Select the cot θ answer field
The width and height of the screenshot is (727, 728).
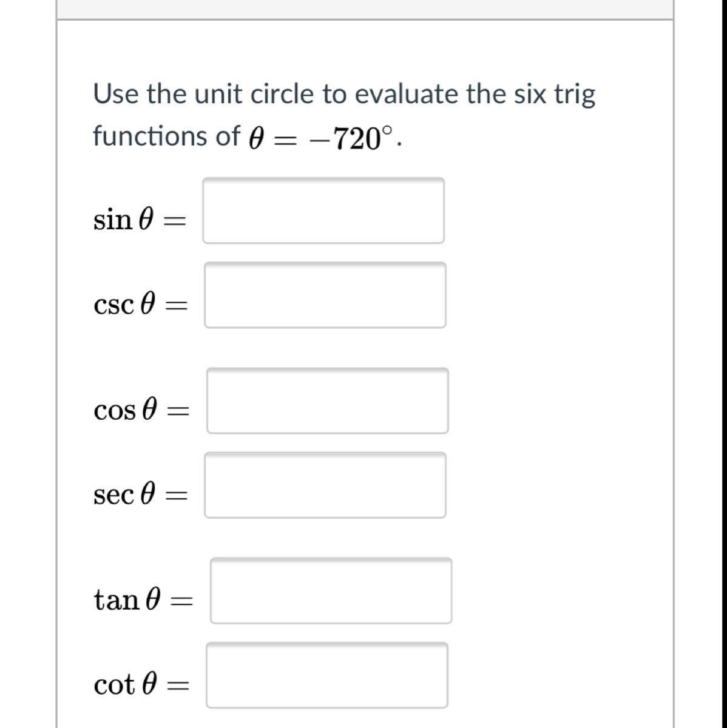click(327, 675)
